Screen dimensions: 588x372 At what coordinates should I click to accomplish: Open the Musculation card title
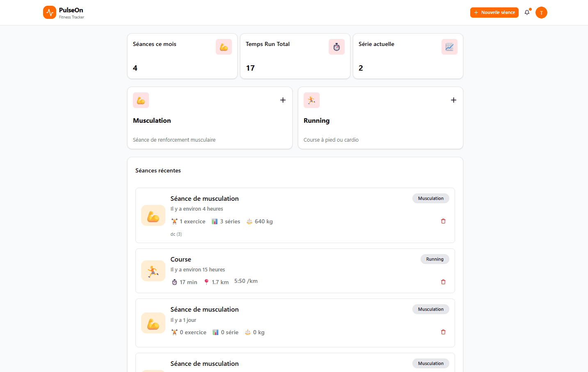pyautogui.click(x=152, y=120)
